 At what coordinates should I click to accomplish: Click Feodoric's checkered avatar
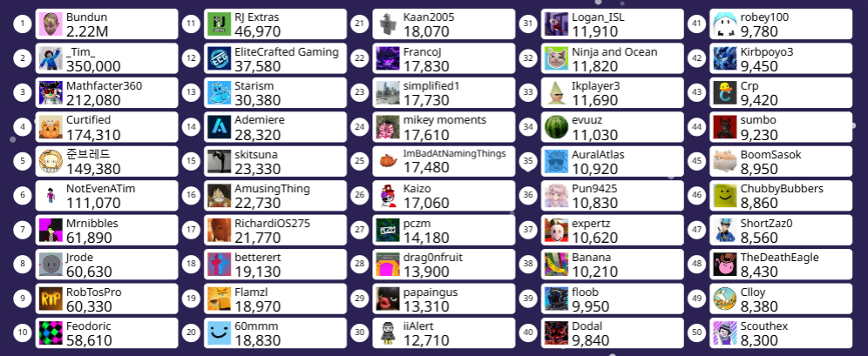(51, 332)
